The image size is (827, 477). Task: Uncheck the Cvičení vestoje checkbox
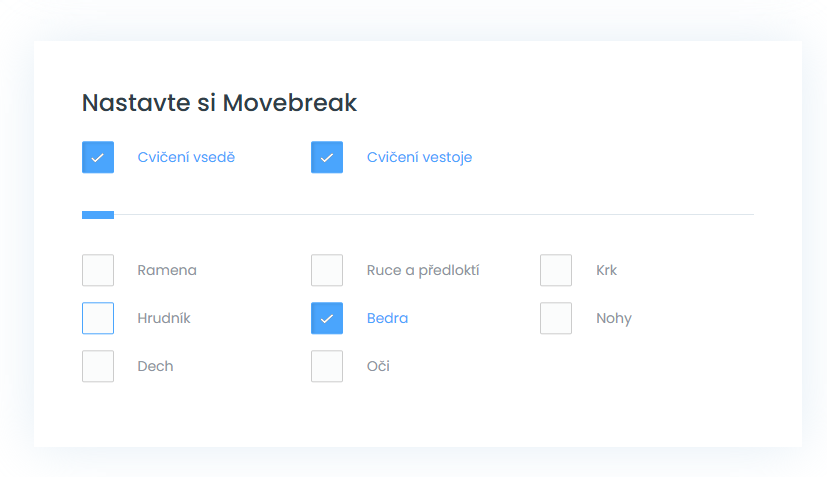tap(327, 157)
